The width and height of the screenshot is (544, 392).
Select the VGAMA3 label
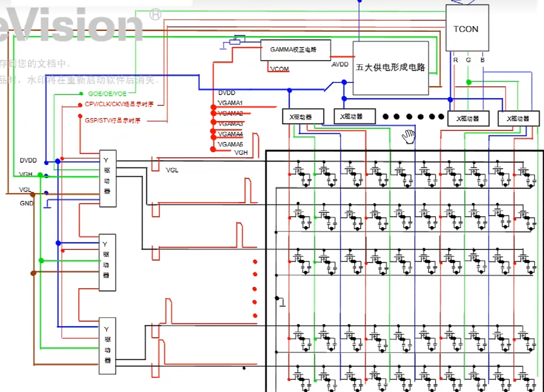coord(230,124)
